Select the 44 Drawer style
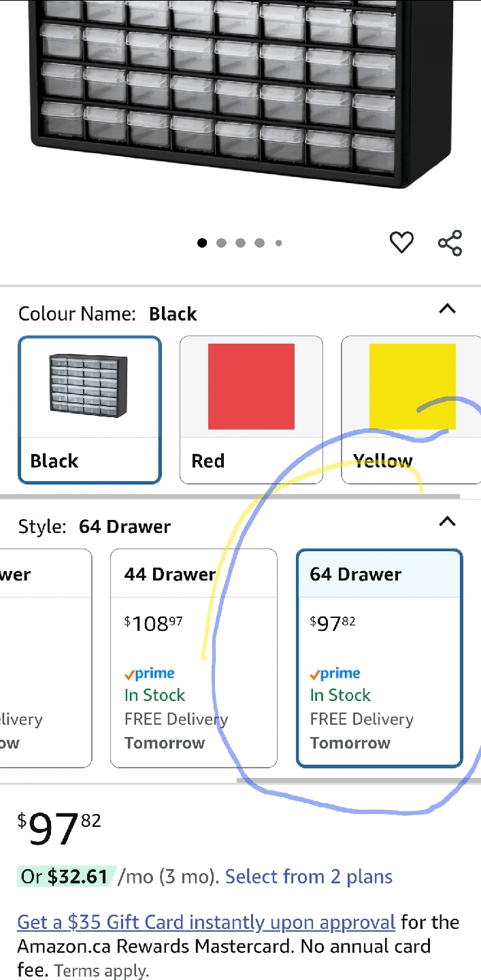The image size is (481, 980). click(x=193, y=657)
